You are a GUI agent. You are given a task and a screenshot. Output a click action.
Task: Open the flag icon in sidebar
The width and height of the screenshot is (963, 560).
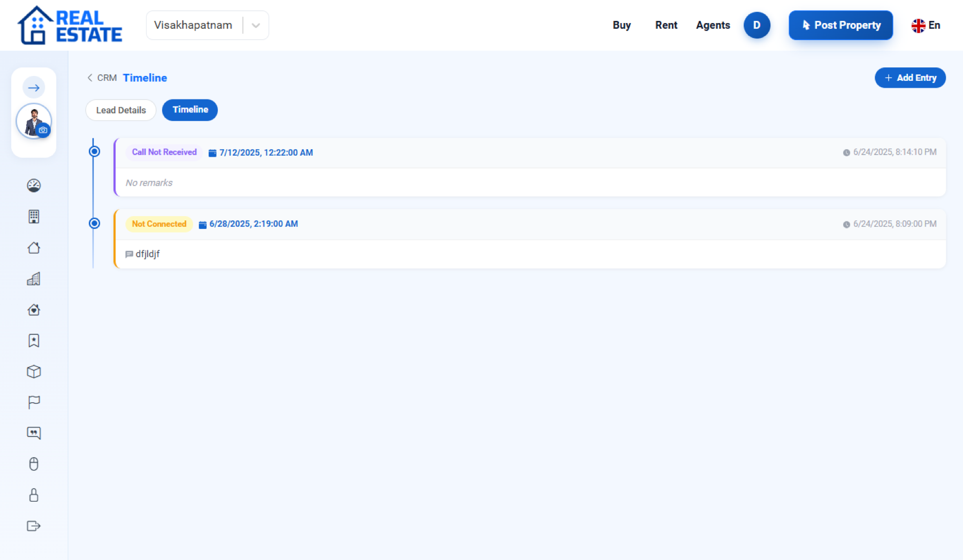point(34,402)
